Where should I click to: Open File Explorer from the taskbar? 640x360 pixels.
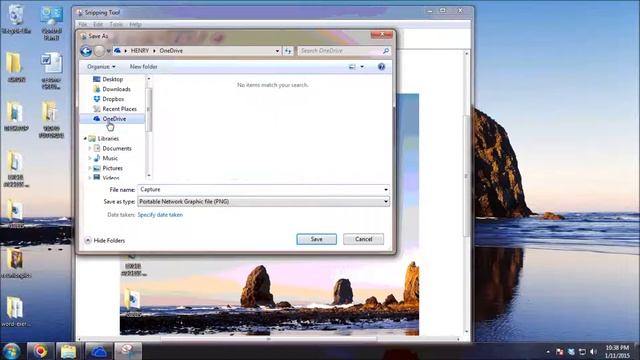point(69,351)
